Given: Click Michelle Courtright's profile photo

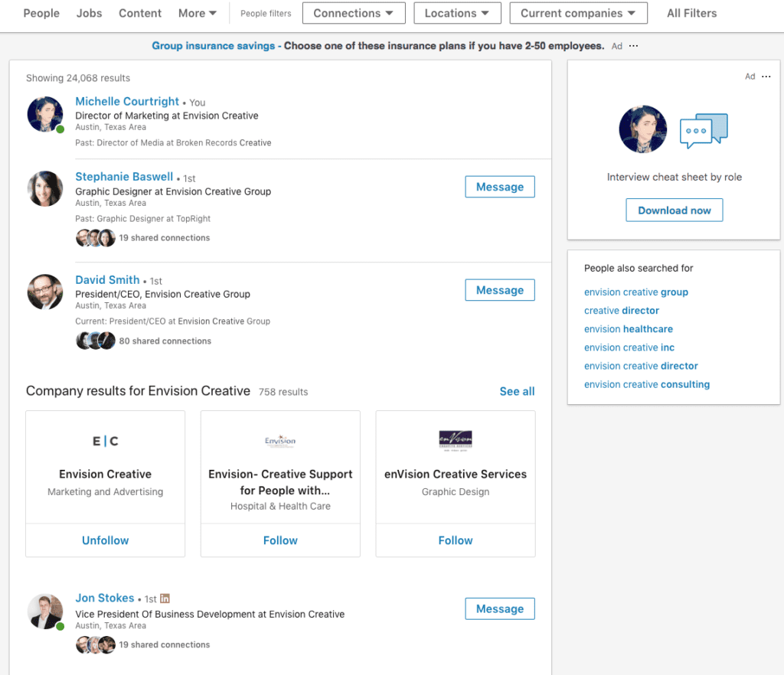Looking at the screenshot, I should coord(45,115).
